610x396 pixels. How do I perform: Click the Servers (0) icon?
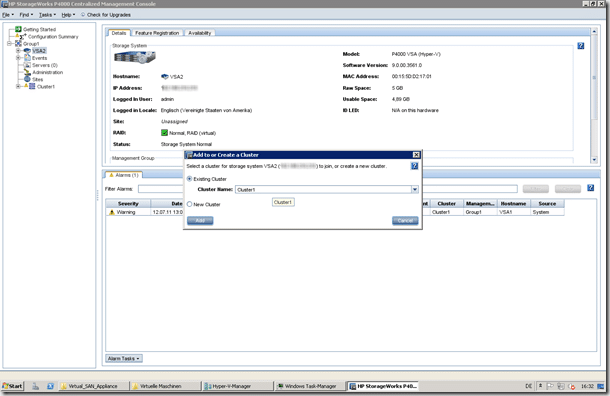coord(27,65)
